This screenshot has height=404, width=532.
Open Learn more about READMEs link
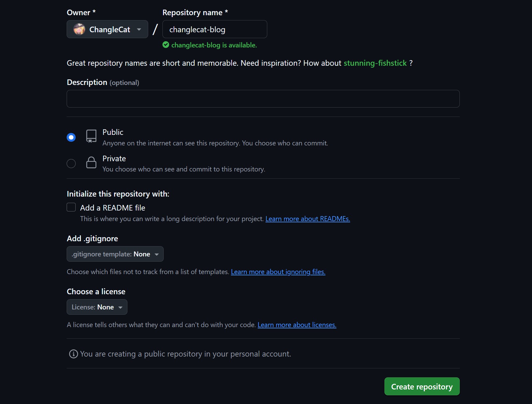tap(308, 219)
